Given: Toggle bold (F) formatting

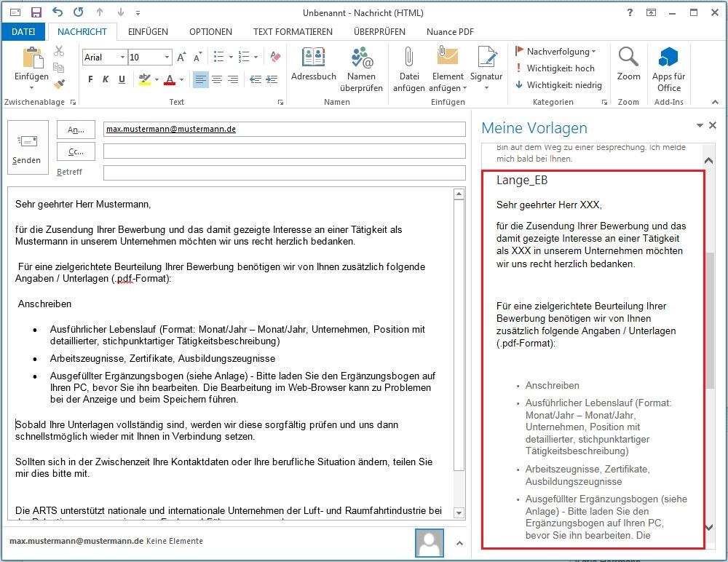Looking at the screenshot, I should (90, 79).
